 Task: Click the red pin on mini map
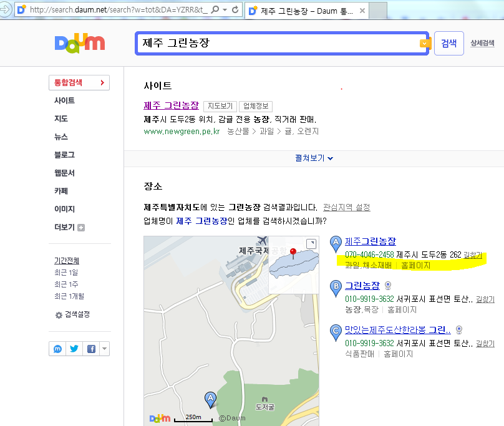pos(293,252)
